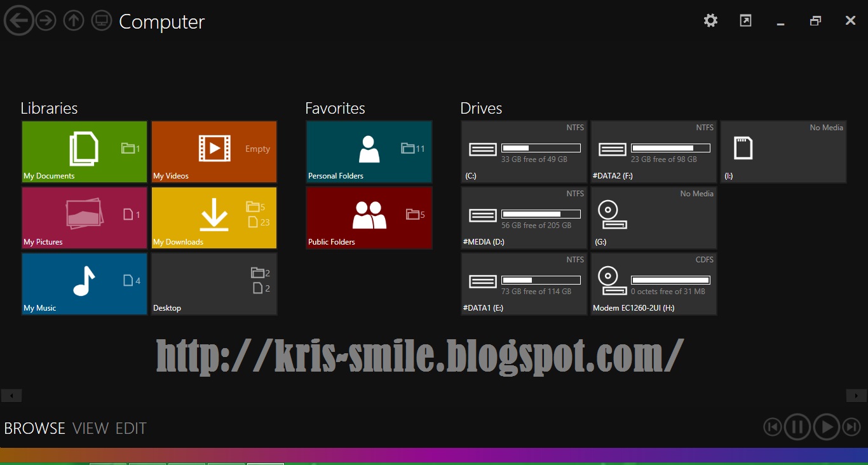Click the C: drive usage bar

tap(541, 148)
